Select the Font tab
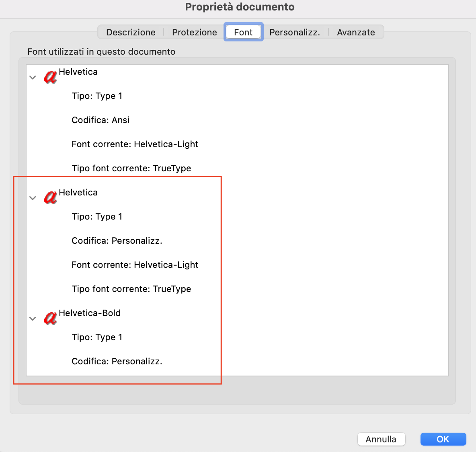The image size is (476, 452). (x=243, y=32)
